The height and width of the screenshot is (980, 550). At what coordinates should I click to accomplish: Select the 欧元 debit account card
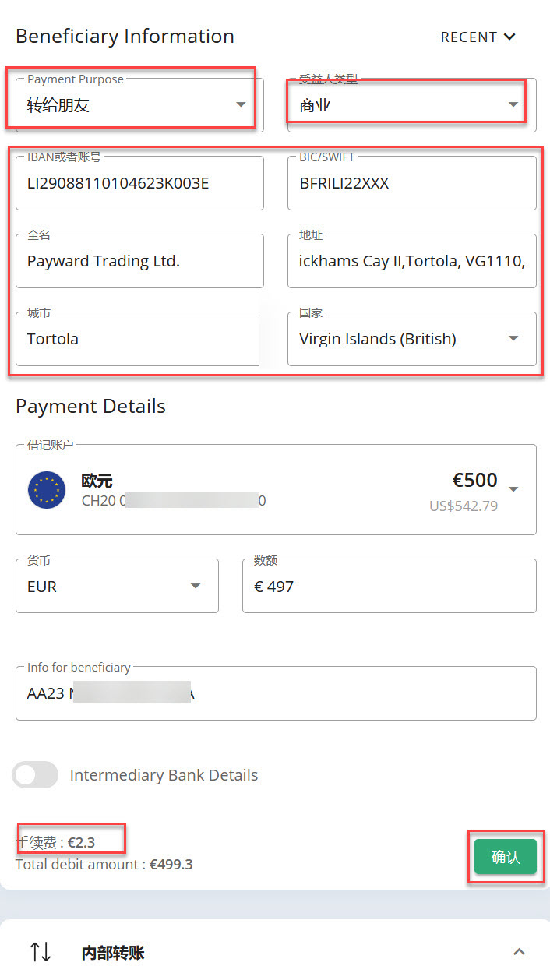pyautogui.click(x=276, y=490)
